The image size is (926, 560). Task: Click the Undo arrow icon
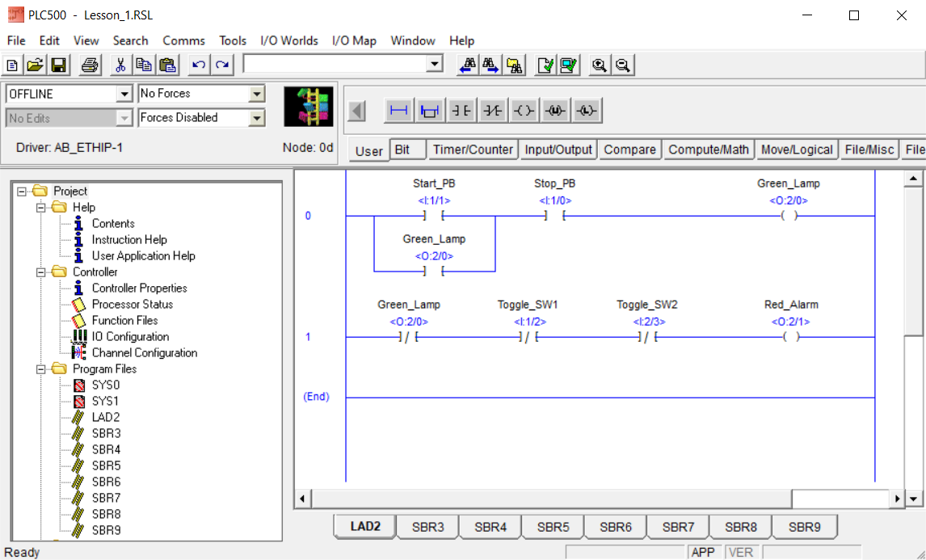click(x=199, y=65)
